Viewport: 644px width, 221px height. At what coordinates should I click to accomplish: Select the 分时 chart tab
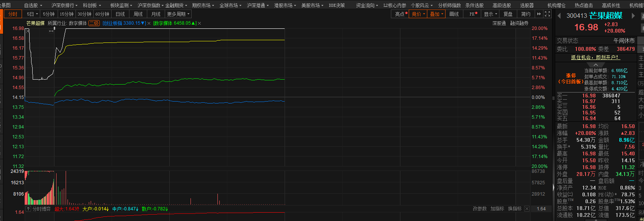13,14
